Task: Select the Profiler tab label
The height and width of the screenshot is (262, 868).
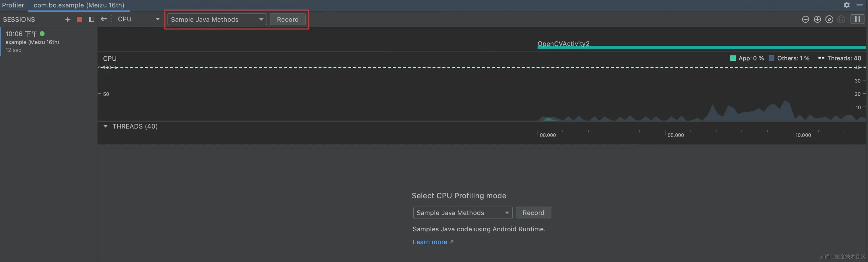Action: coord(13,5)
